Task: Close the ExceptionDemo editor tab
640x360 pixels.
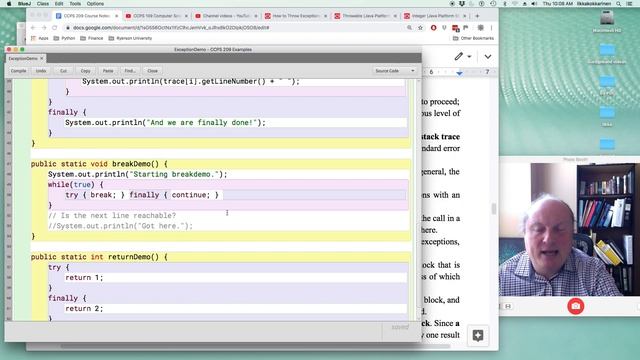Action: pos(42,58)
